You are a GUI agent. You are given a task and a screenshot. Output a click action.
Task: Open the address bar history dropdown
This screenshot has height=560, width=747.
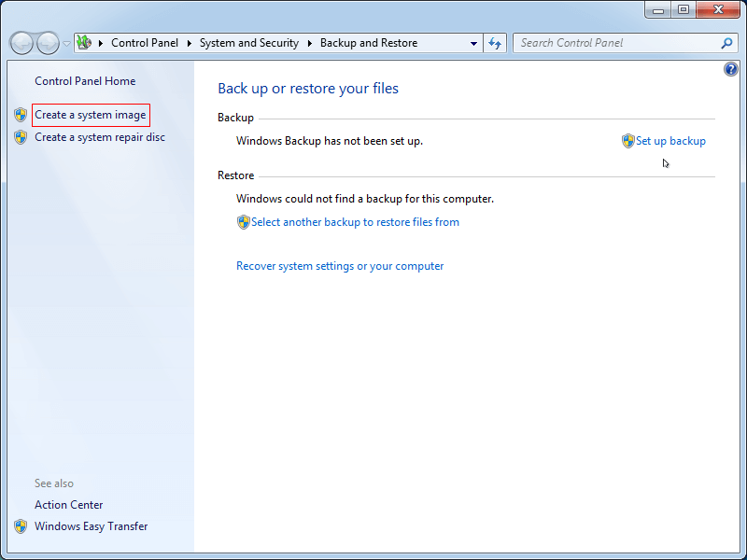(473, 43)
